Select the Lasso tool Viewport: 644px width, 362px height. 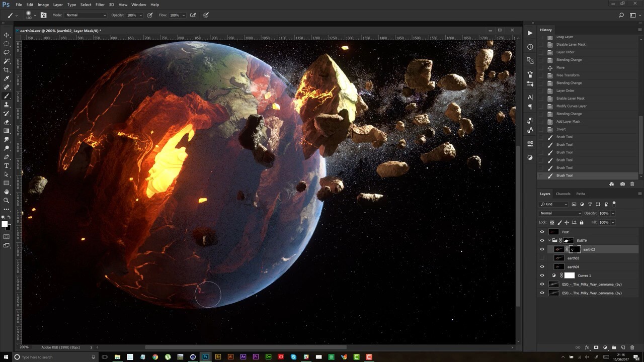click(7, 52)
